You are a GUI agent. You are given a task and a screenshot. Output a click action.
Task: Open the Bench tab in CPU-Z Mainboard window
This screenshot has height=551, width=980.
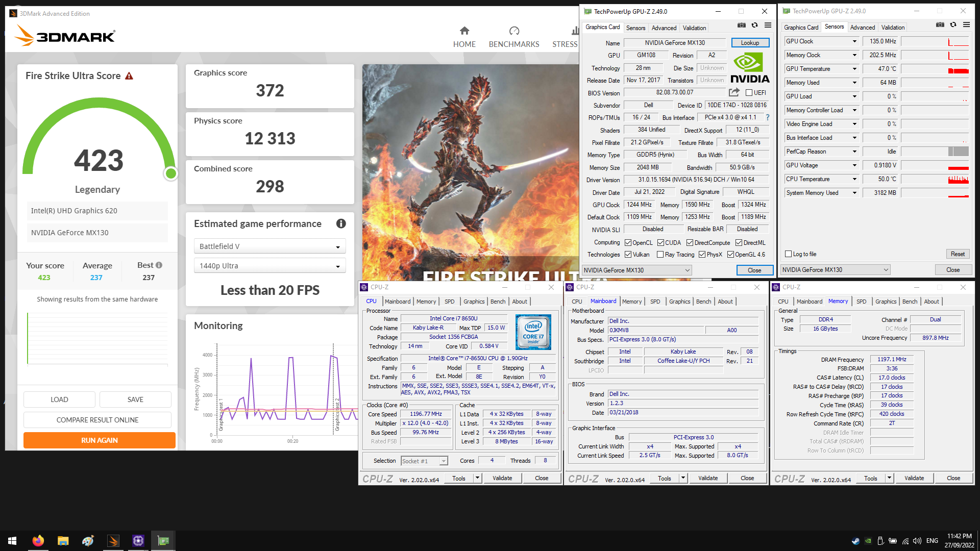point(703,302)
